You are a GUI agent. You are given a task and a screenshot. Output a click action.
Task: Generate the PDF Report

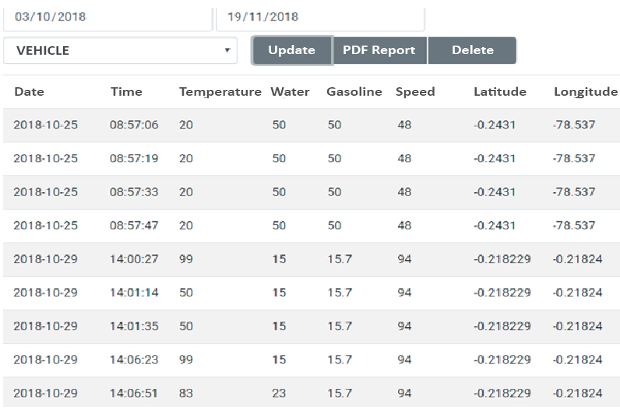point(380,50)
